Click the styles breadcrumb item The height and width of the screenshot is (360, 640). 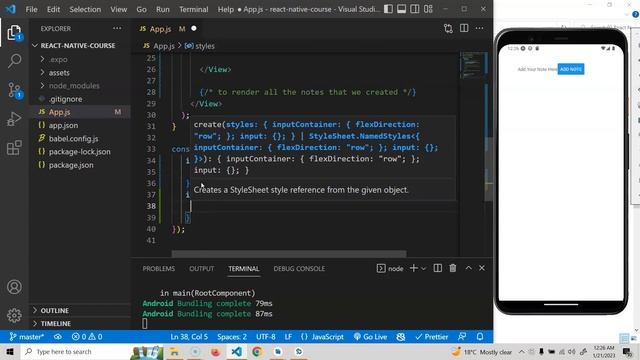click(x=200, y=46)
